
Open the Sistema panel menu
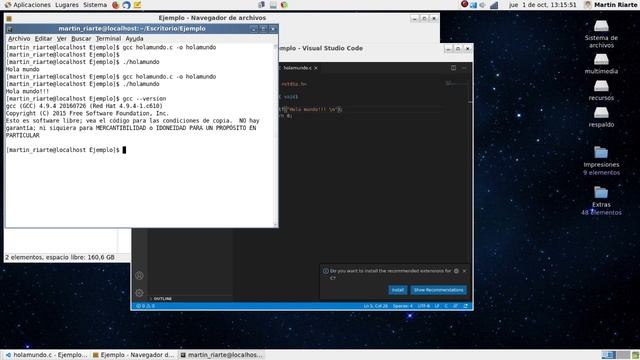point(95,5)
